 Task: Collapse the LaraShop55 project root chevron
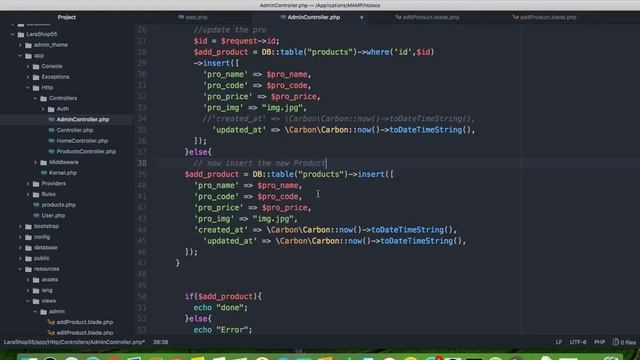click(x=12, y=34)
